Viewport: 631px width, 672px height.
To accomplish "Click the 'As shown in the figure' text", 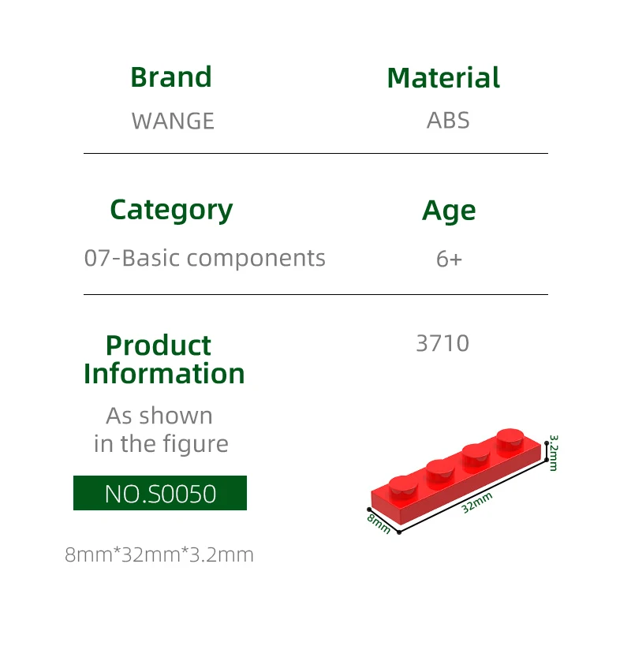I will pos(161,429).
